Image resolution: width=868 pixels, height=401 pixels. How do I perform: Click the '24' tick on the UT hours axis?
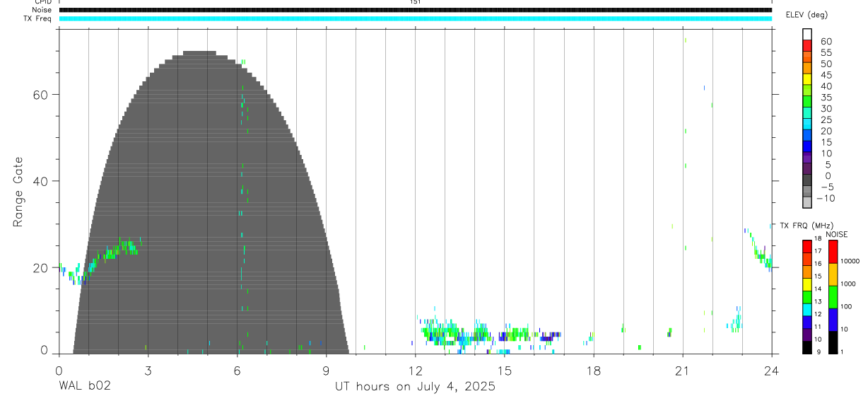click(x=771, y=370)
